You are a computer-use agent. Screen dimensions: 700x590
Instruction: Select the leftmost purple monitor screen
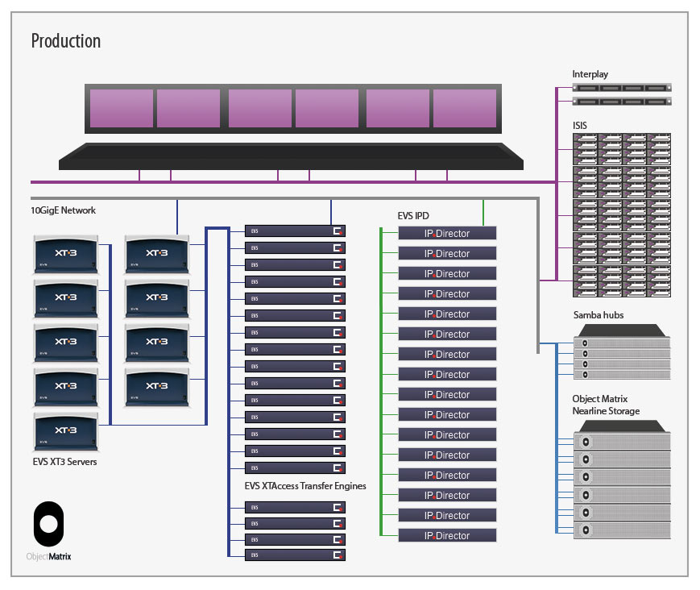(x=122, y=108)
